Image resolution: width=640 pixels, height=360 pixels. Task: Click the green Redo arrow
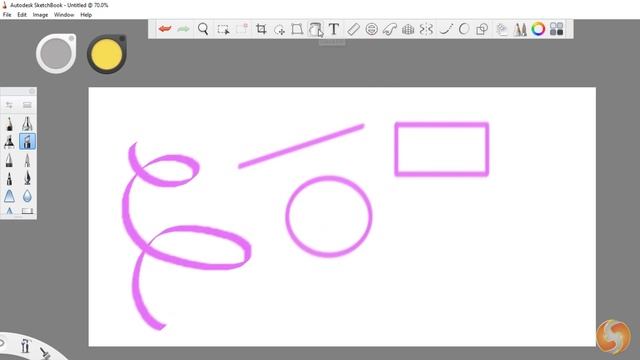(x=184, y=29)
